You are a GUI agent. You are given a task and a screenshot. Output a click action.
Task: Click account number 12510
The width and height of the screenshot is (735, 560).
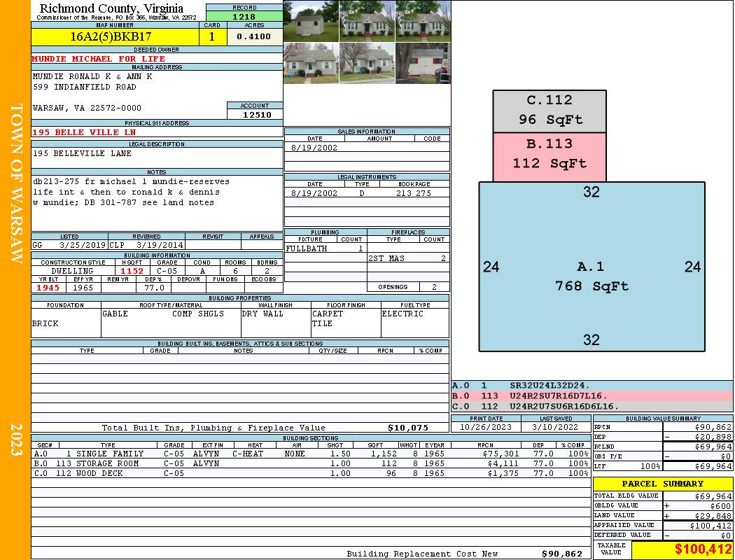257,114
